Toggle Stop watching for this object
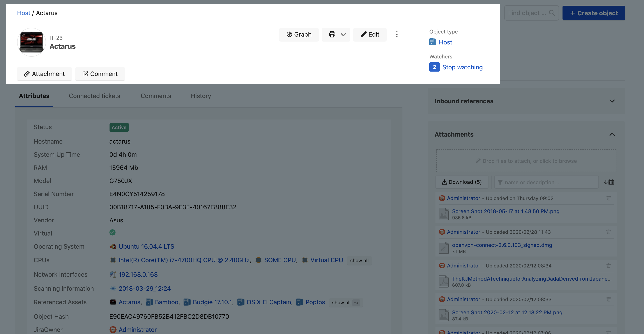Viewport: 644px width, 334px height. coord(462,67)
